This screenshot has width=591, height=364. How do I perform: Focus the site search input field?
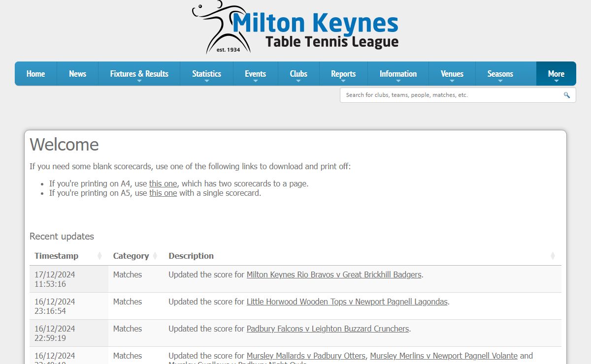pos(451,95)
